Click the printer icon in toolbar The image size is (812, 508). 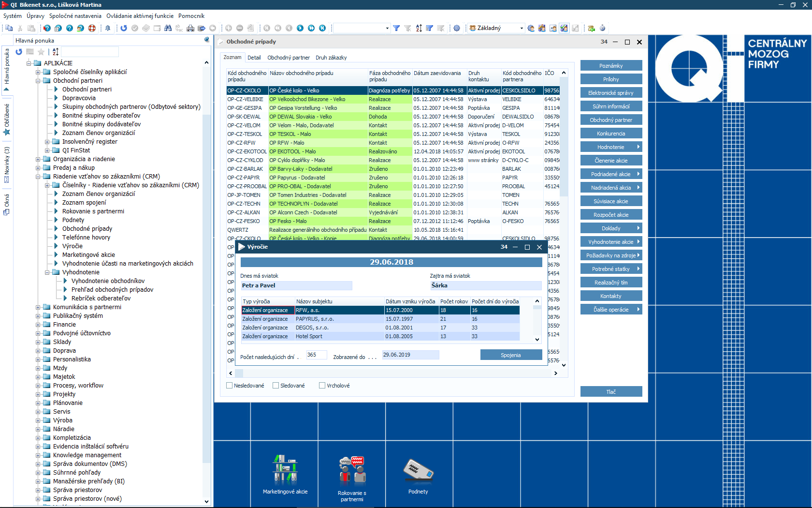(x=191, y=28)
